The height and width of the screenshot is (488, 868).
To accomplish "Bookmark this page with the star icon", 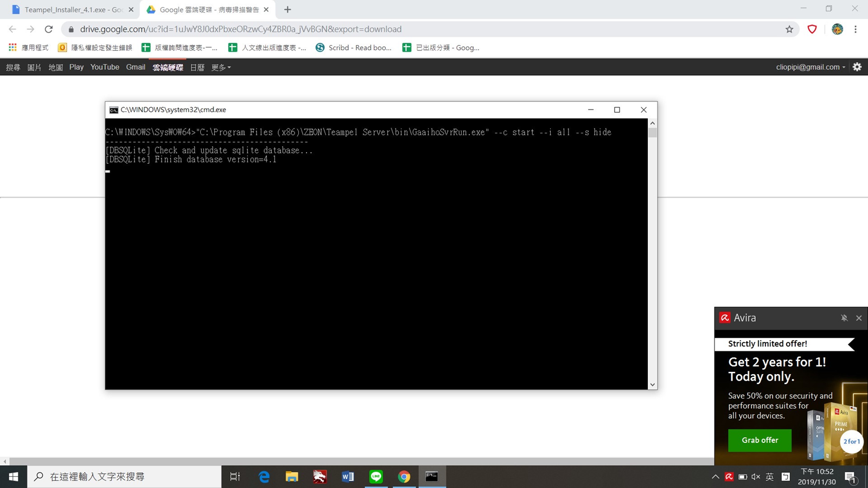I will pyautogui.click(x=789, y=29).
